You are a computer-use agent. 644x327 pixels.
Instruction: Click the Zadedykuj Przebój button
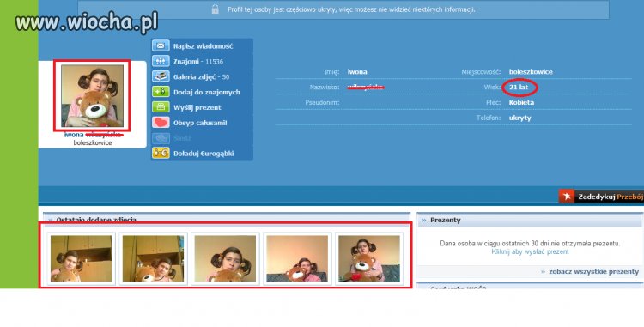[x=601, y=197]
